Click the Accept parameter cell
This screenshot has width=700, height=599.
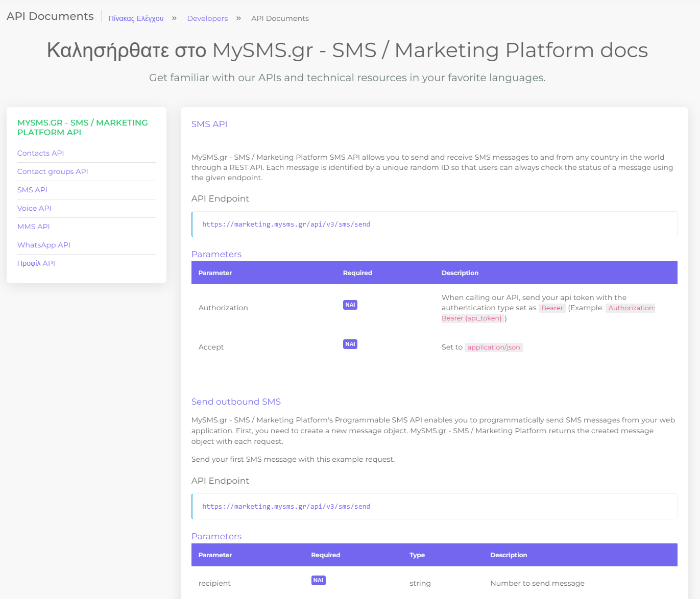[x=211, y=347]
